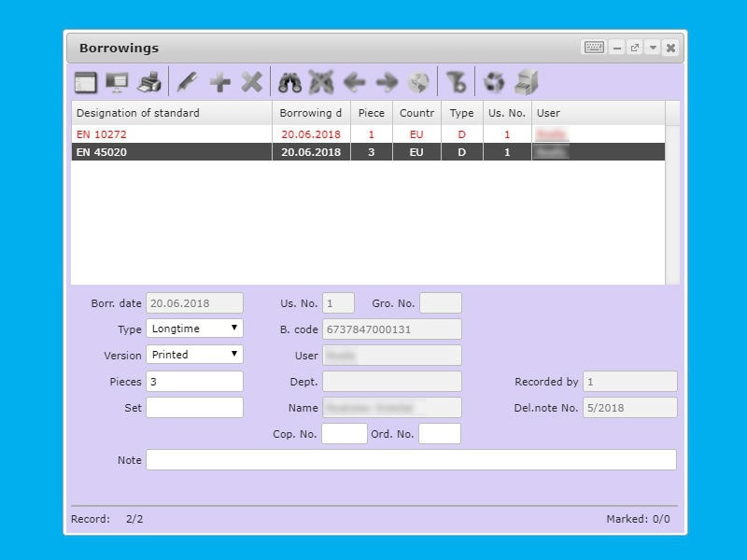Go to previous record with left arrow

click(x=355, y=82)
